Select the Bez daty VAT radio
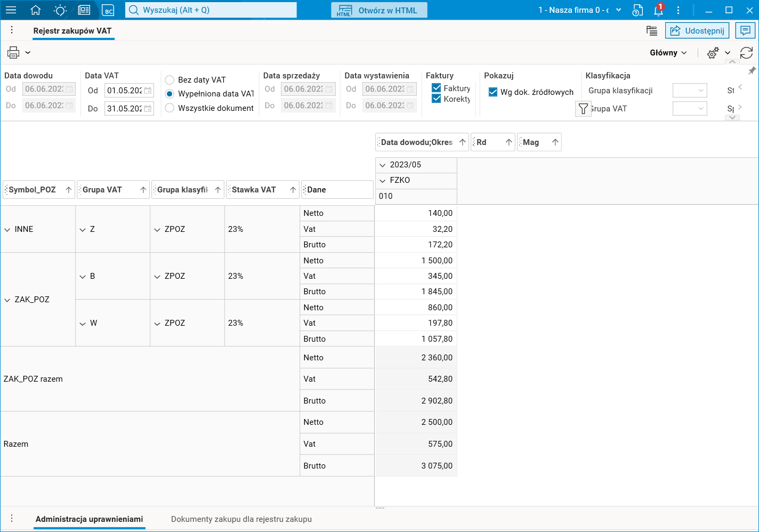759x532 pixels. click(169, 80)
